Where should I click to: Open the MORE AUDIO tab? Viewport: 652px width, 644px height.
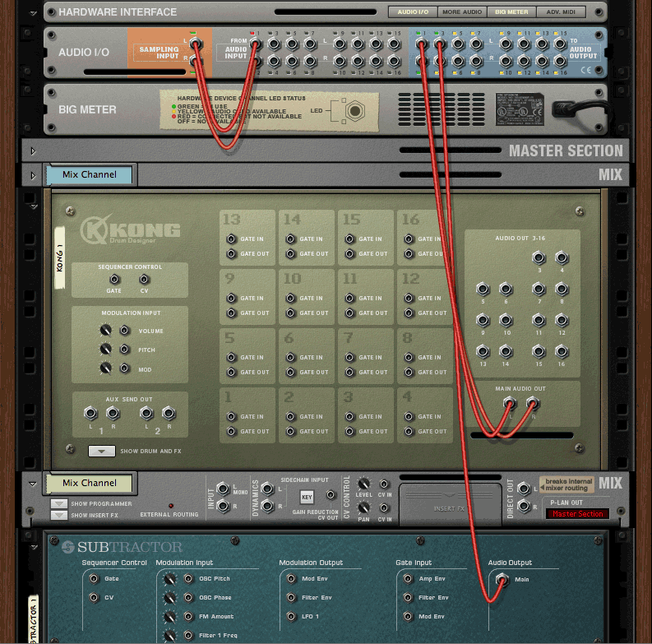click(x=462, y=12)
